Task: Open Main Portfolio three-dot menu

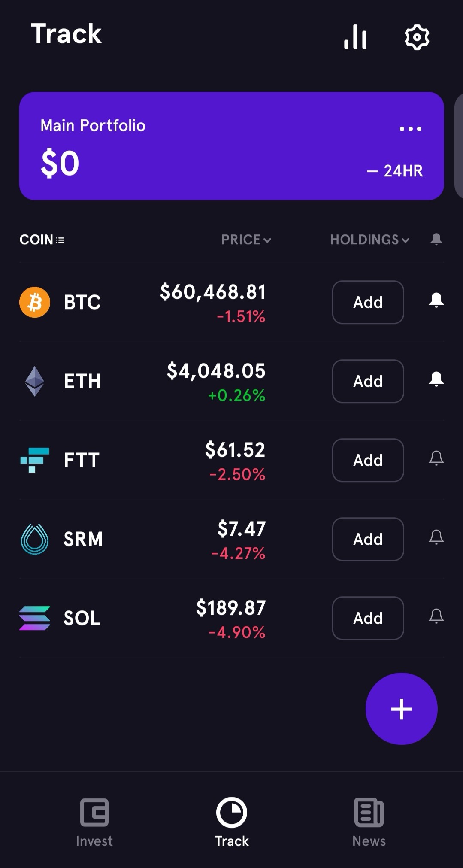Action: click(x=411, y=129)
